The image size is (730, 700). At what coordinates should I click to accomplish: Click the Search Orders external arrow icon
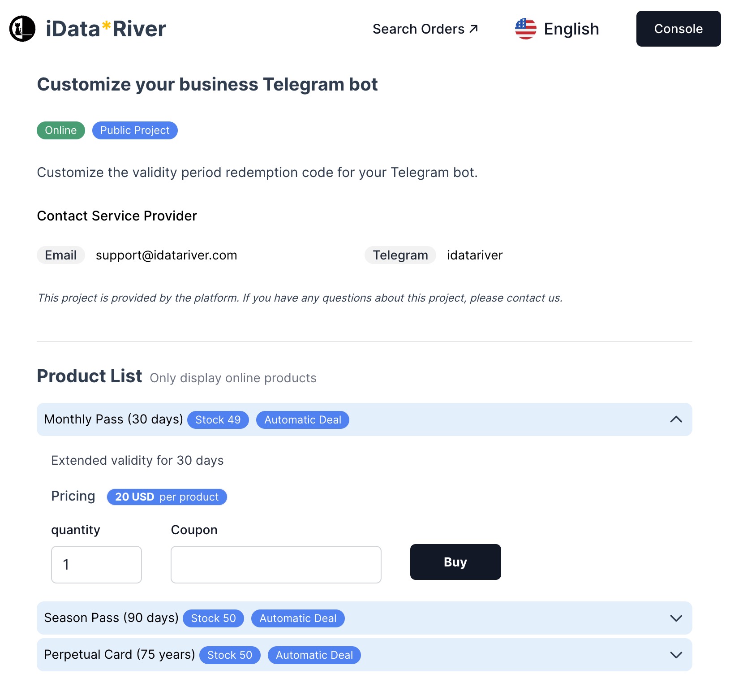(x=473, y=28)
